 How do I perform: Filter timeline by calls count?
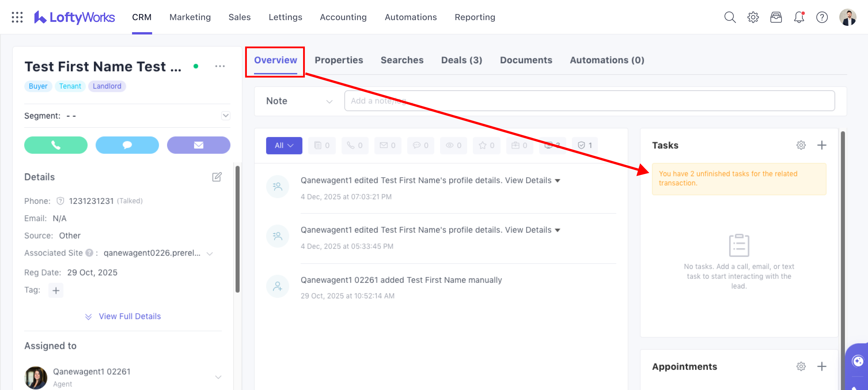coord(354,145)
